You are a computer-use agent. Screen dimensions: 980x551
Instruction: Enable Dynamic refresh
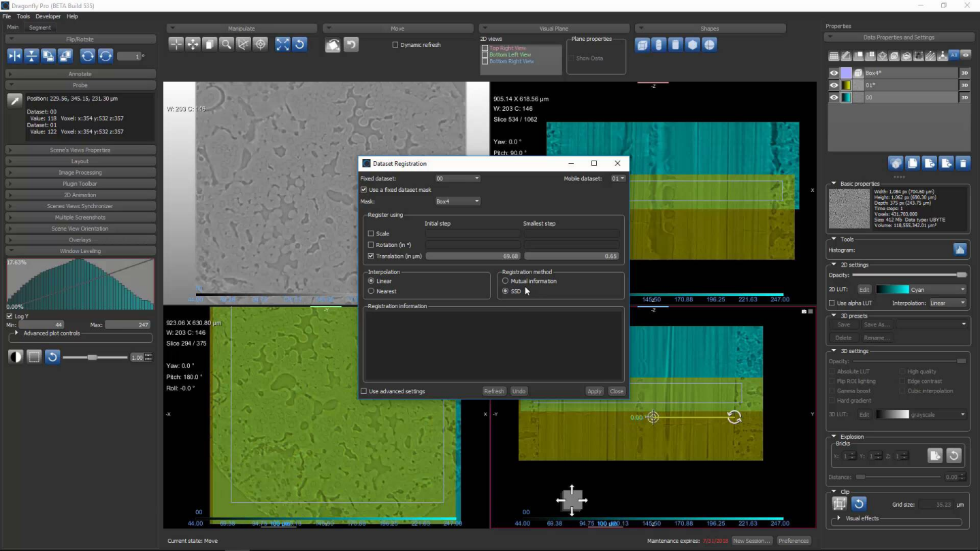[395, 44]
